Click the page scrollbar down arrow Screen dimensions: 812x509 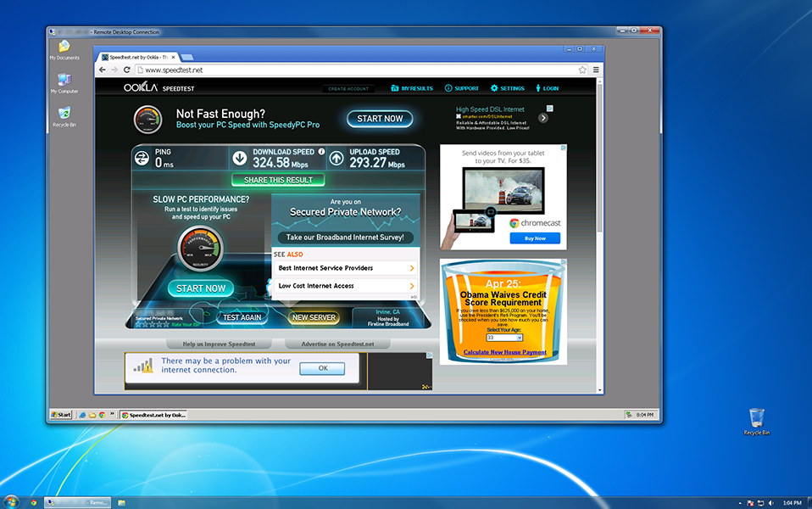pos(600,390)
